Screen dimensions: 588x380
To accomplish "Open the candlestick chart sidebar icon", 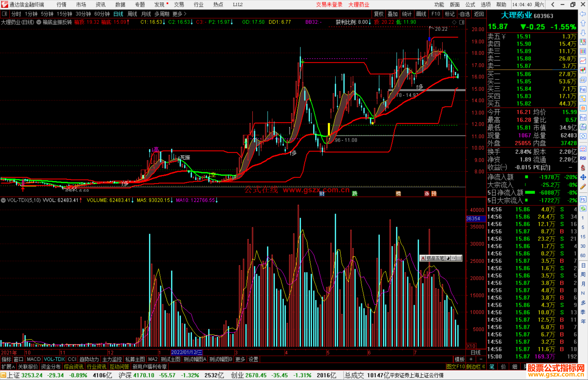I will 583,70.
